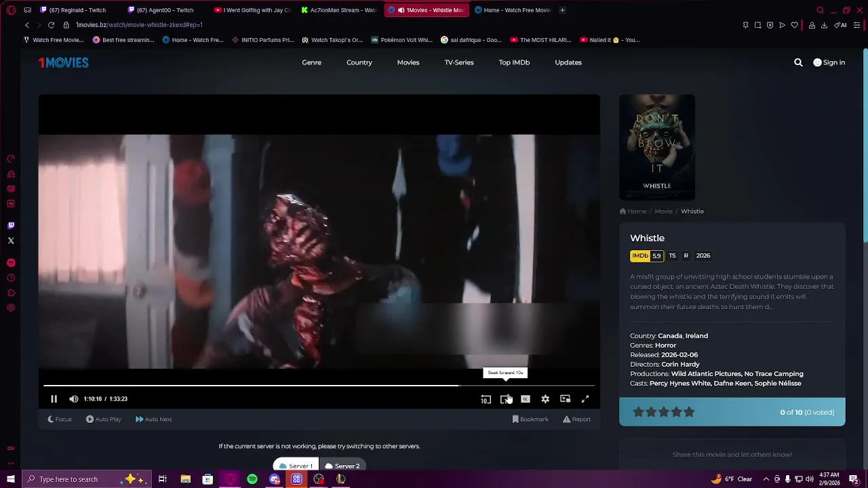This screenshot has height=488, width=868.
Task: Report an issue with the video
Action: 576,419
